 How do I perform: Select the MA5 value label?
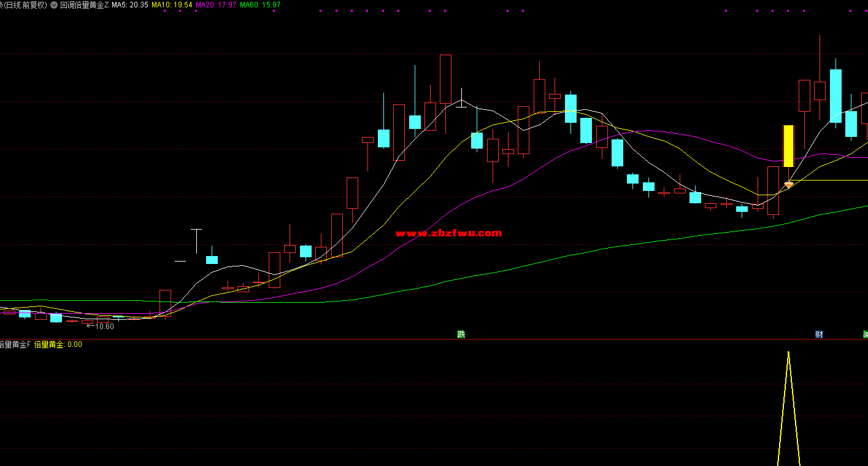(130, 5)
